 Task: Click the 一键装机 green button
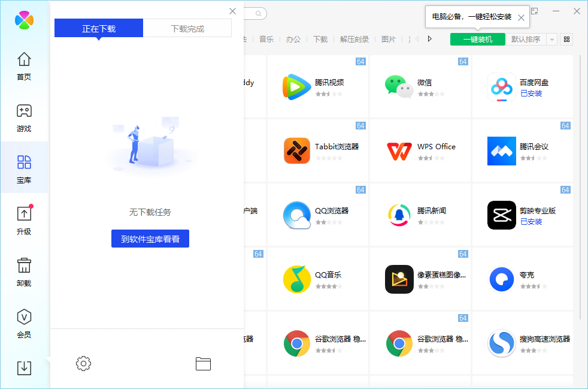pos(478,40)
